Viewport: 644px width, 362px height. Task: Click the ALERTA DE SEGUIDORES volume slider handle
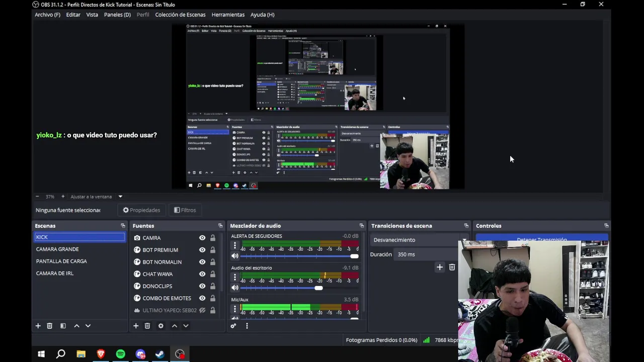354,256
